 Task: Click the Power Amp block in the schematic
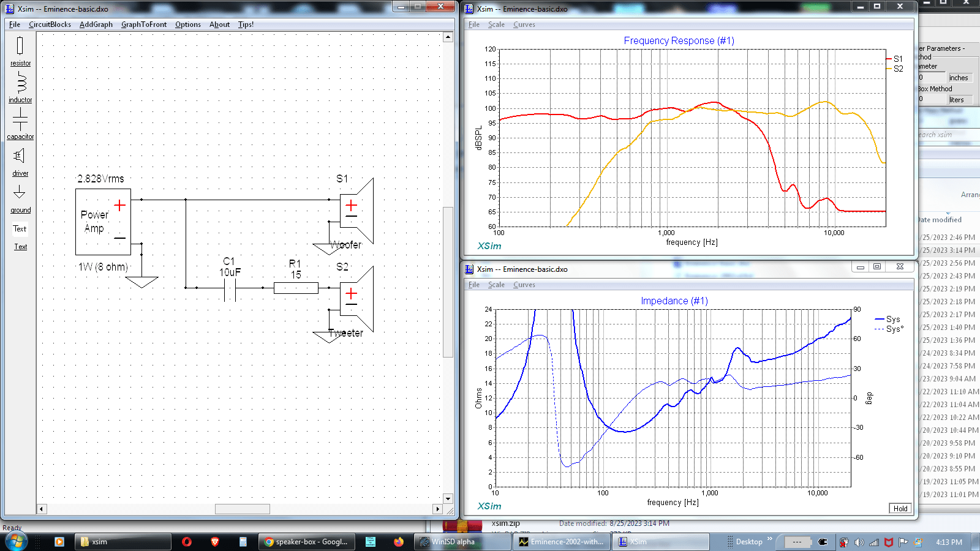click(x=103, y=222)
